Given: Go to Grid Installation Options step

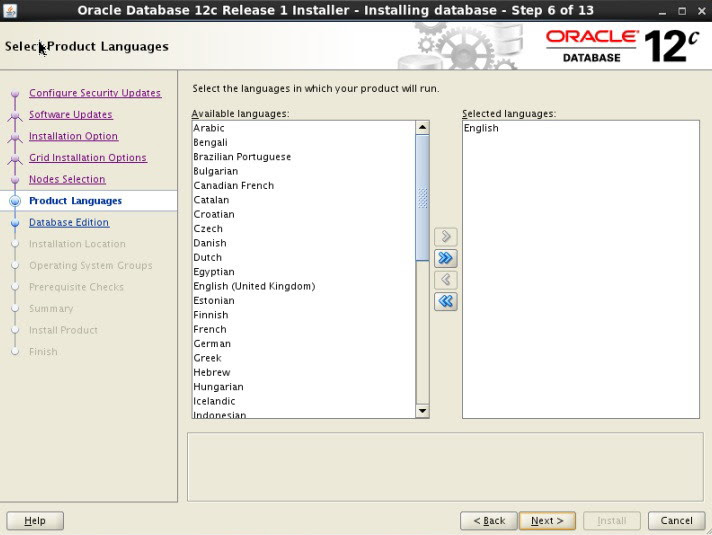Looking at the screenshot, I should pos(88,158).
